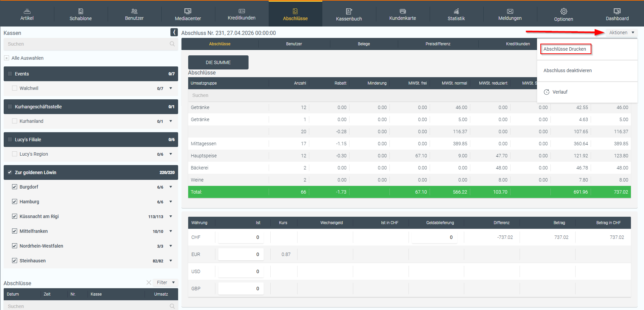Open the Artikel section icon

coord(27,11)
